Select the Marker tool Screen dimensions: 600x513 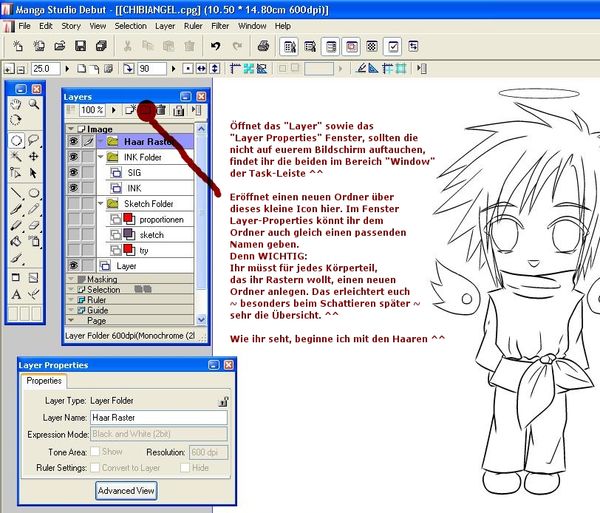16,225
